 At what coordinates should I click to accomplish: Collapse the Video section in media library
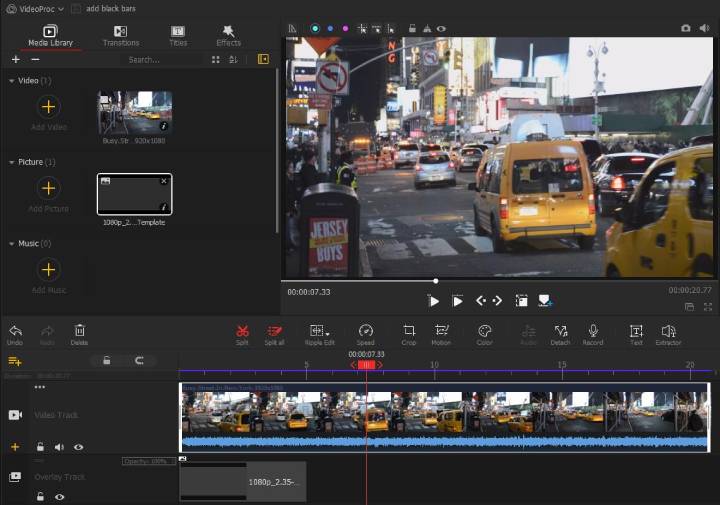pyautogui.click(x=11, y=80)
